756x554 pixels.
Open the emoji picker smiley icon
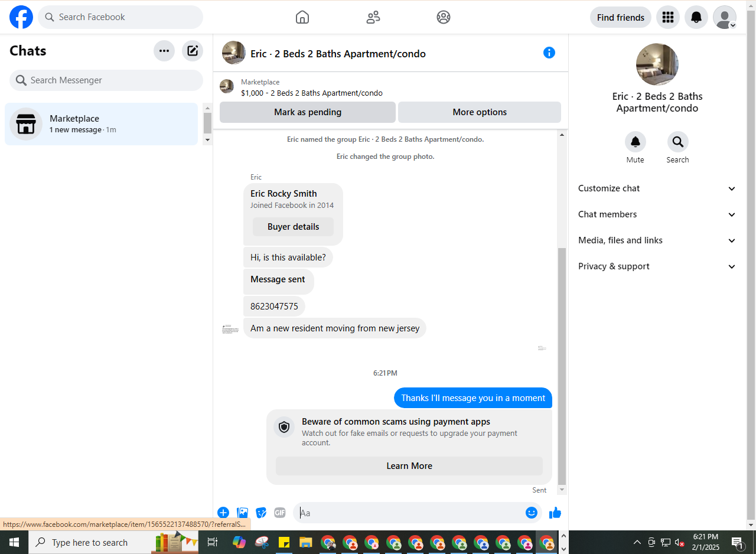coord(532,513)
